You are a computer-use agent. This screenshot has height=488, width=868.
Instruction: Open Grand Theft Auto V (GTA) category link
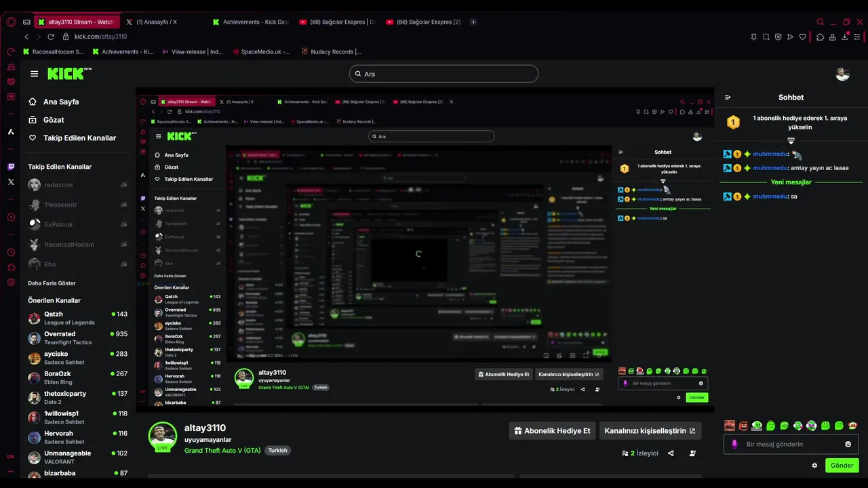222,450
